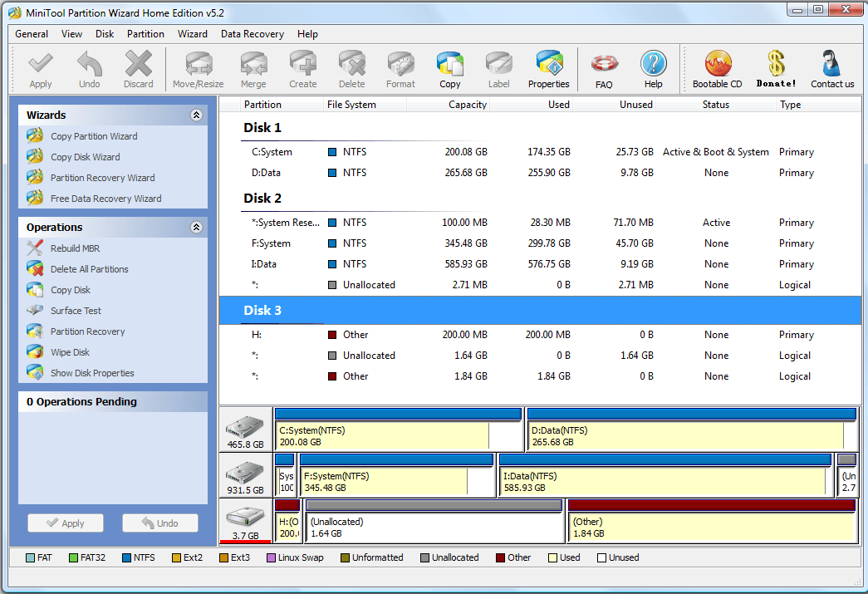Launch the Bootable CD tool
This screenshot has width=868, height=594.
coord(718,69)
